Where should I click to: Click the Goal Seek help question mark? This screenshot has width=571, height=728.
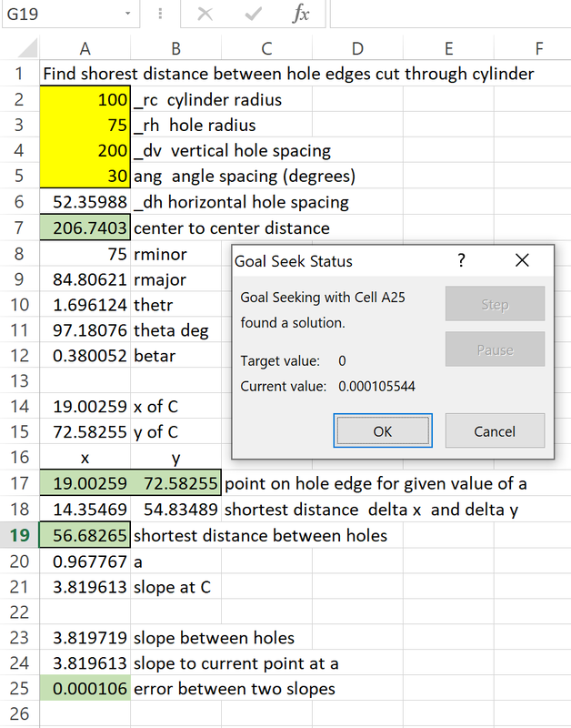click(x=461, y=261)
